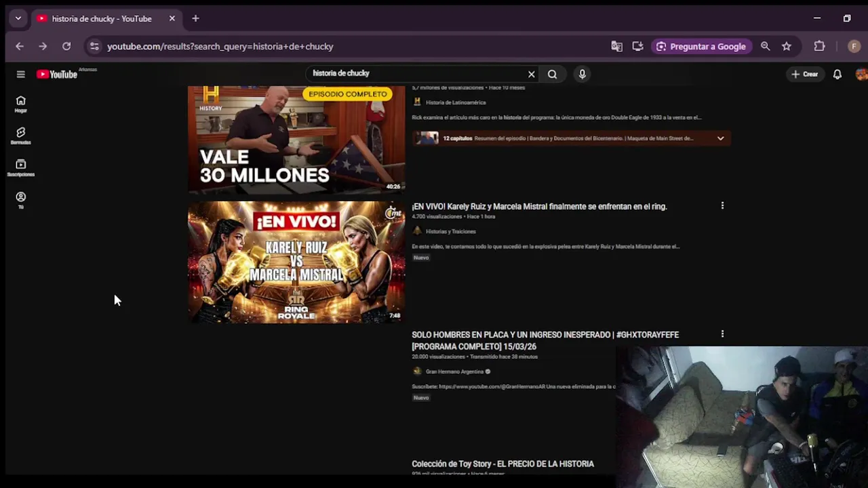
Task: Click the video description starting "En este video, te contamos"
Action: 546,247
